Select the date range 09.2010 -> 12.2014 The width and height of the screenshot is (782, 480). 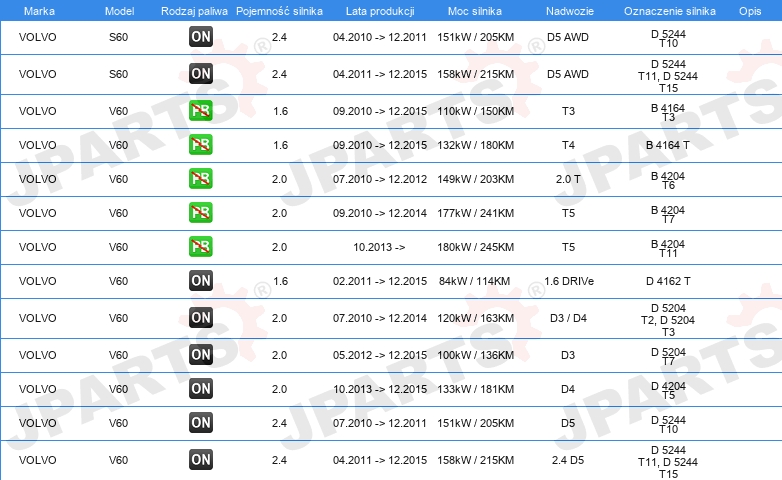(x=380, y=213)
